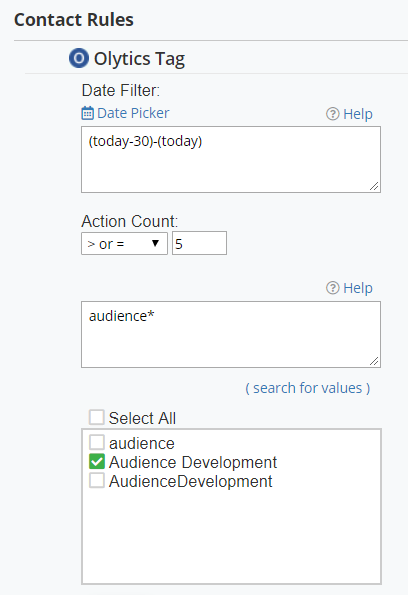
Task: Check the AudienceDevelopment (no space) checkbox
Action: coord(96,480)
